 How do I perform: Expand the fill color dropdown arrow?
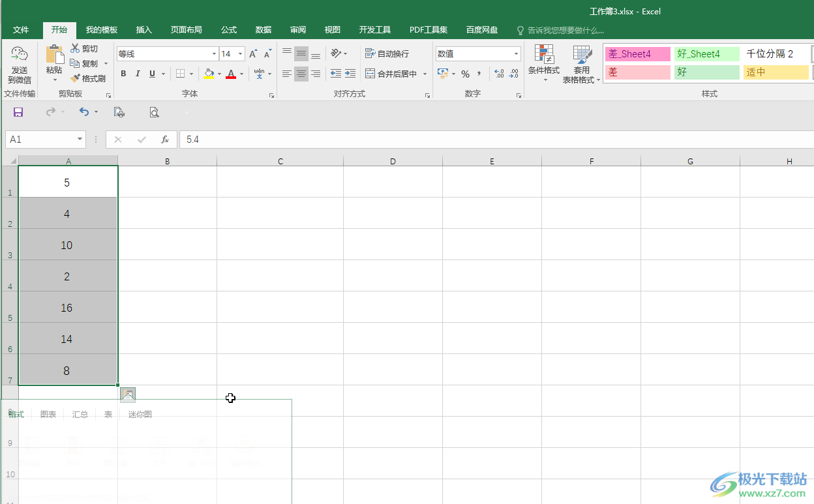(x=219, y=74)
